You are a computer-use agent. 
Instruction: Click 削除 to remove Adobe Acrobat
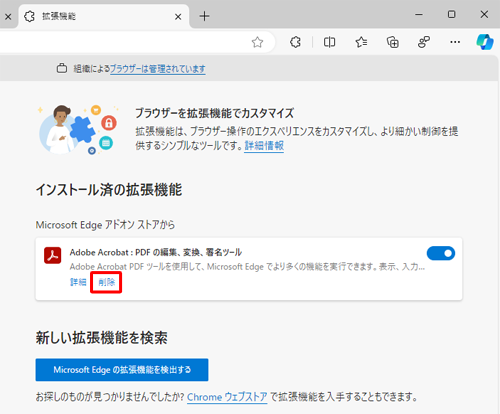(106, 282)
